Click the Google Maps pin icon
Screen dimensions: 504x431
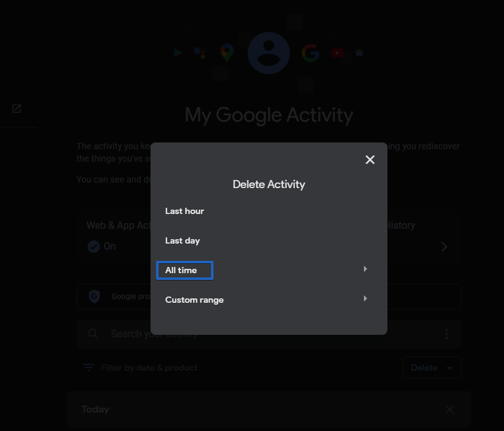click(227, 53)
